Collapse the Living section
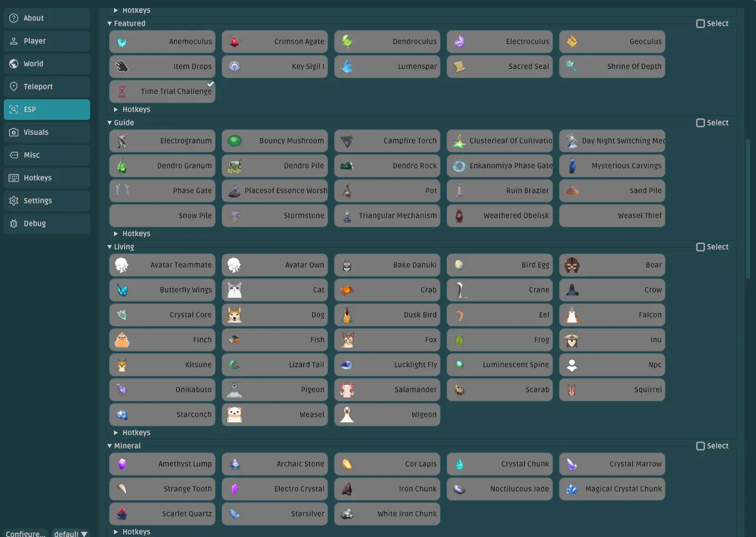Screen dimensions: 756x537 110,247
